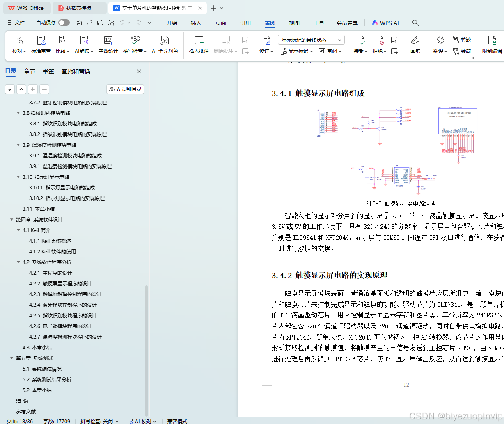504x424 pixels.
Task: Switch to the 视图 ribbon tab
Action: [294, 23]
